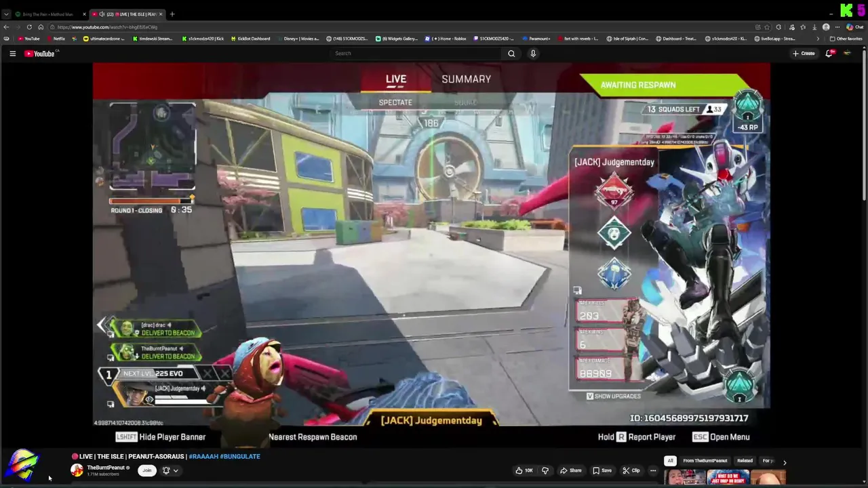
Task: Open first recommended video thumbnail
Action: pyautogui.click(x=685, y=478)
